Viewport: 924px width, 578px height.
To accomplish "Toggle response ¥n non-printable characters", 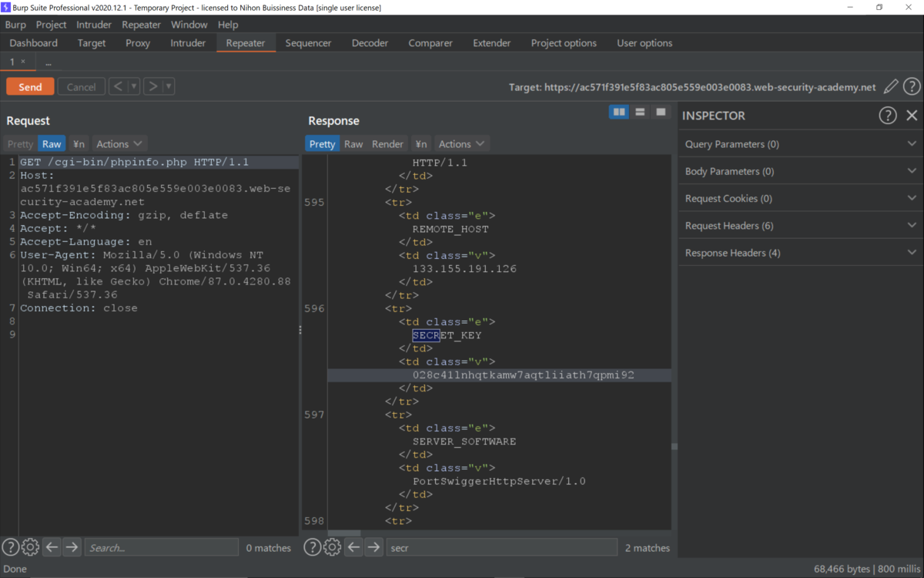I will 420,144.
